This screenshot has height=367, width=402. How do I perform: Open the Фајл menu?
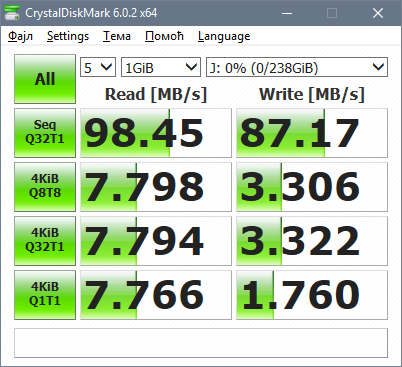[20, 36]
